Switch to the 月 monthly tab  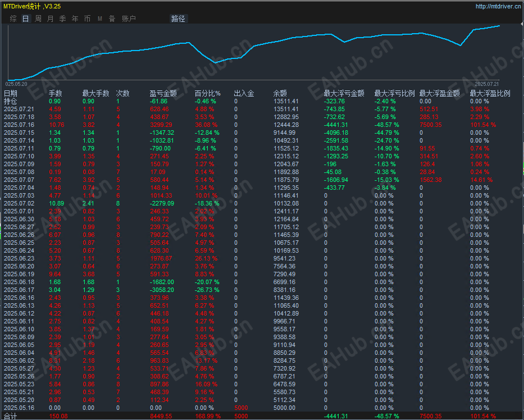click(x=51, y=19)
